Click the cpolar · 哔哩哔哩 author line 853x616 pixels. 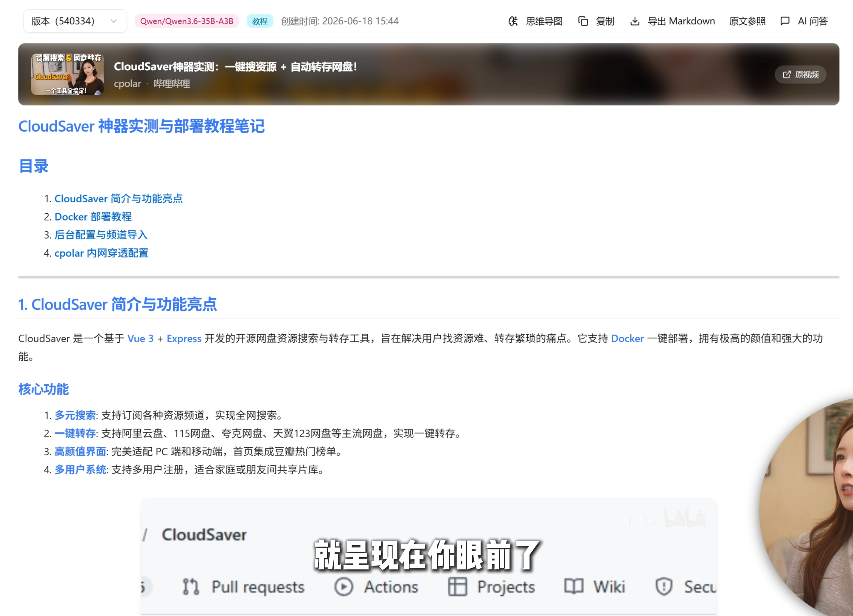(152, 83)
